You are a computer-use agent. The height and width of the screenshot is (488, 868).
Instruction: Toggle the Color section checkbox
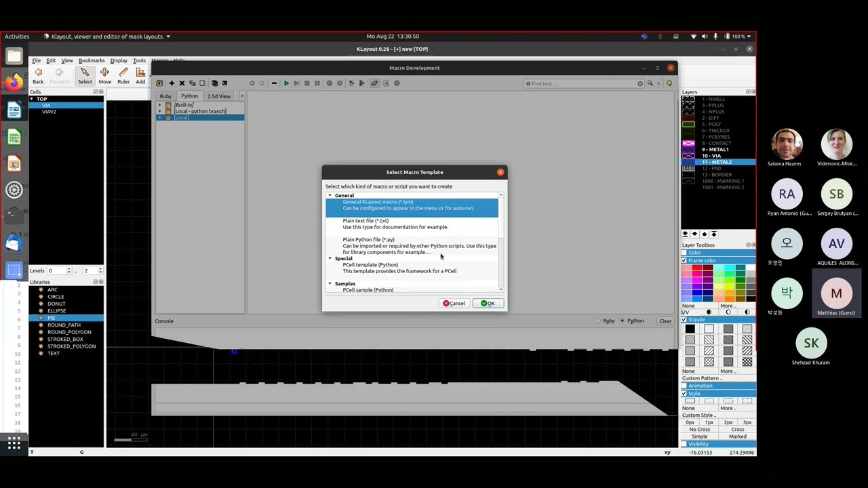(684, 253)
